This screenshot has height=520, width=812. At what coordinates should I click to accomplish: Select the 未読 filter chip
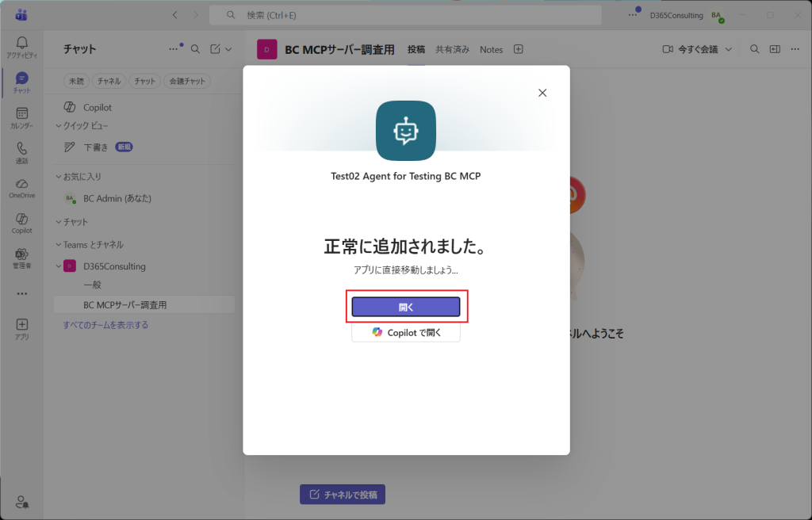(x=76, y=81)
